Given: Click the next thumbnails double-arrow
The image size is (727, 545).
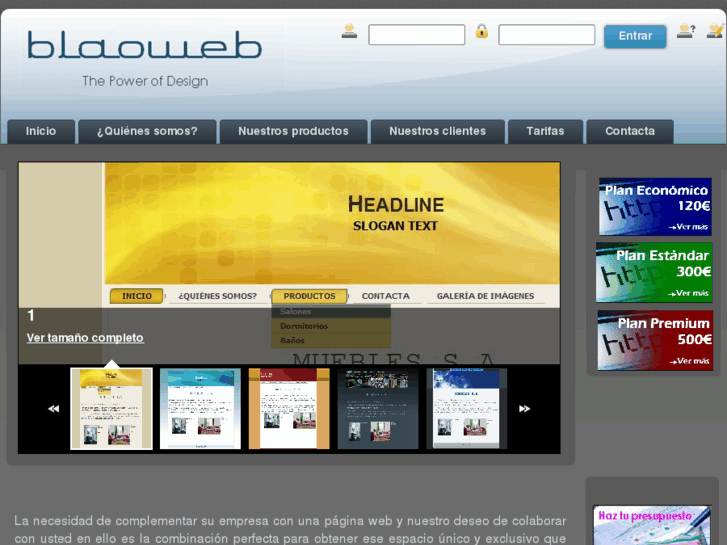Looking at the screenshot, I should click(x=524, y=409).
